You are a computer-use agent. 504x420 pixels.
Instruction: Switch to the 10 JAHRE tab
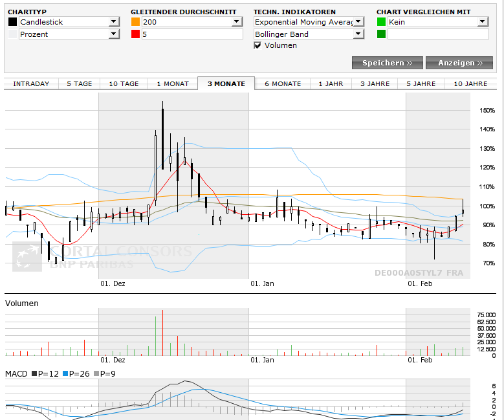click(470, 84)
